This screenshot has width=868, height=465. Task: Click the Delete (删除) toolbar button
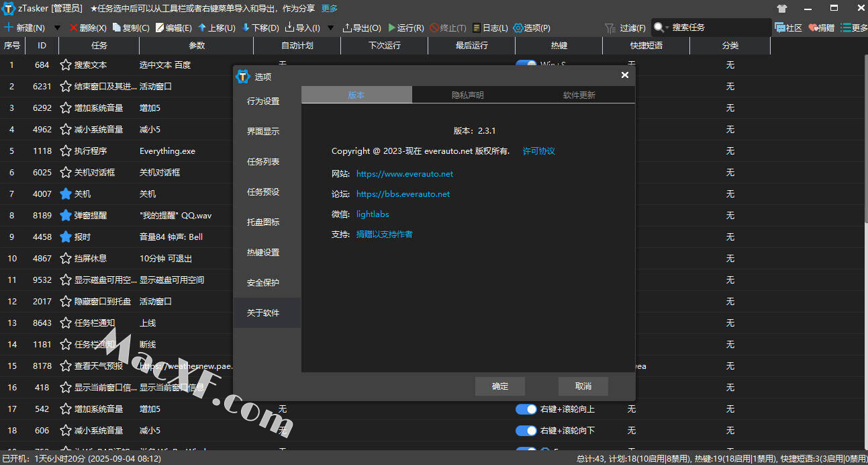(x=88, y=28)
